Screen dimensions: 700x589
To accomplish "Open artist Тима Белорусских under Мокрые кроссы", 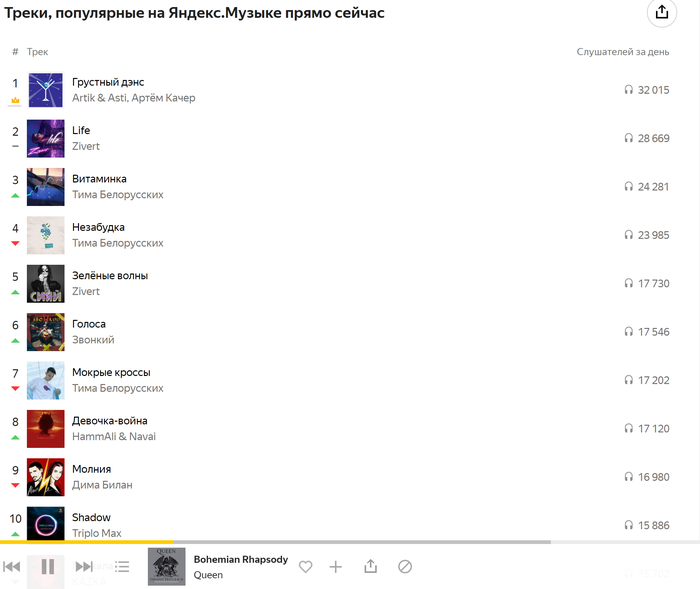I will click(x=118, y=388).
